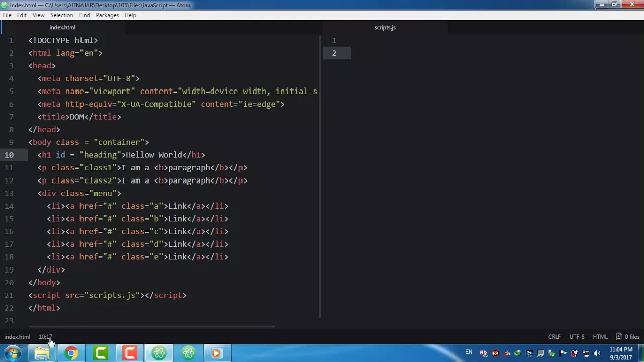Click the EN input language indicator
This screenshot has width=644, height=362.
pyautogui.click(x=469, y=352)
